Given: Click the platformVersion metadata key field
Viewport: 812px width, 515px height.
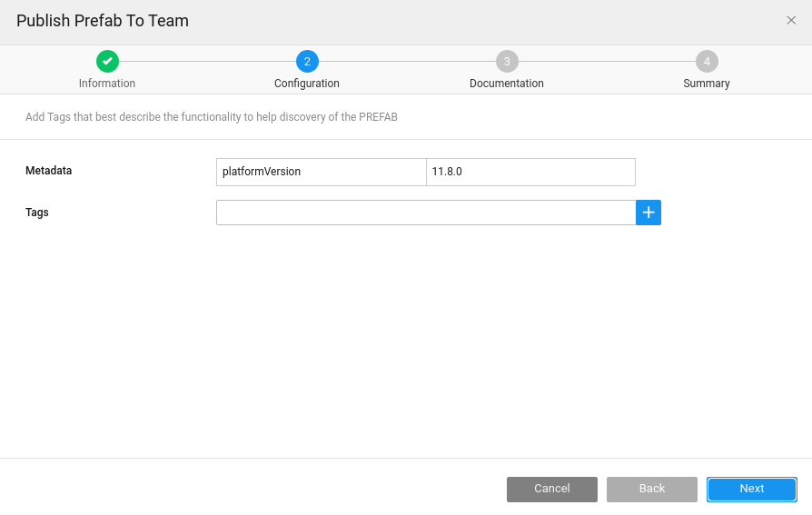Looking at the screenshot, I should coord(321,172).
